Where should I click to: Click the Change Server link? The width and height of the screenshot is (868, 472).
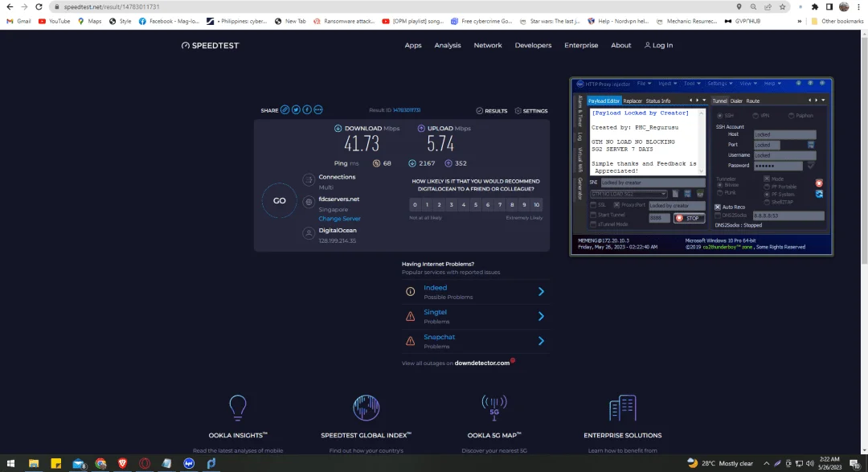tap(339, 219)
